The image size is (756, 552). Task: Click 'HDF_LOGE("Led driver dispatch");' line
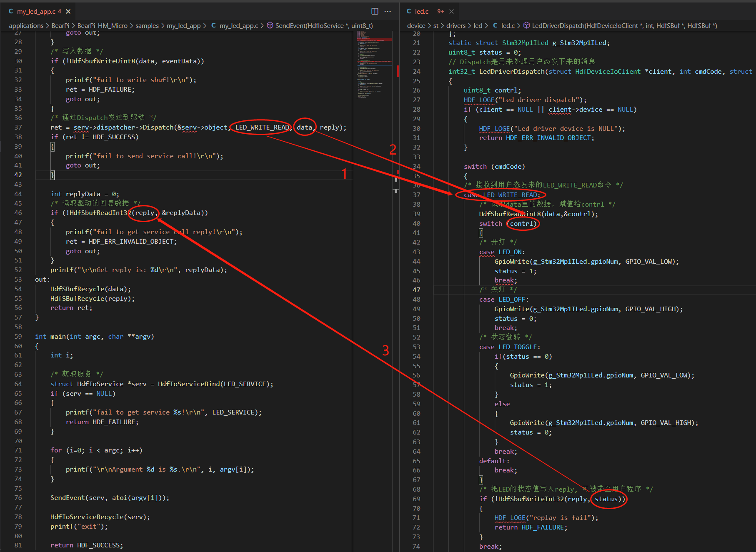pos(525,100)
